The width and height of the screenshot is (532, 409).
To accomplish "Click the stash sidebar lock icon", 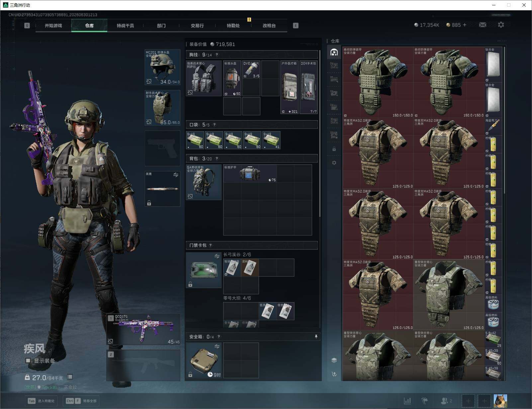I will point(334,149).
